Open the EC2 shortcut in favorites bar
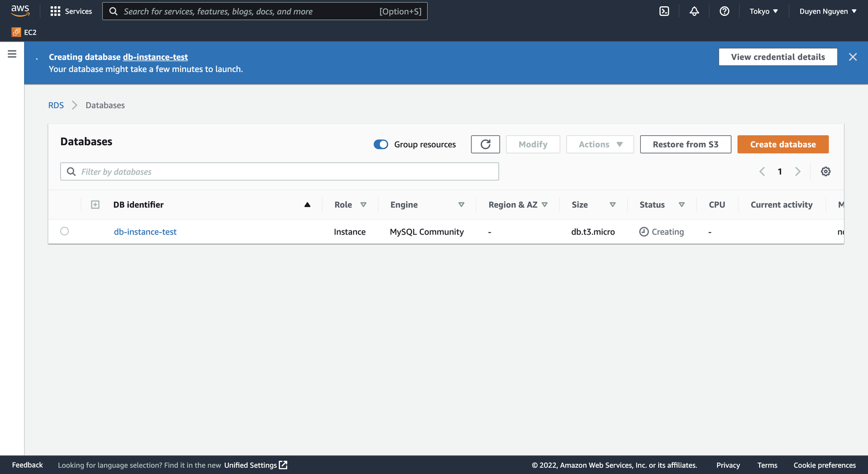The height and width of the screenshot is (474, 868). (24, 32)
